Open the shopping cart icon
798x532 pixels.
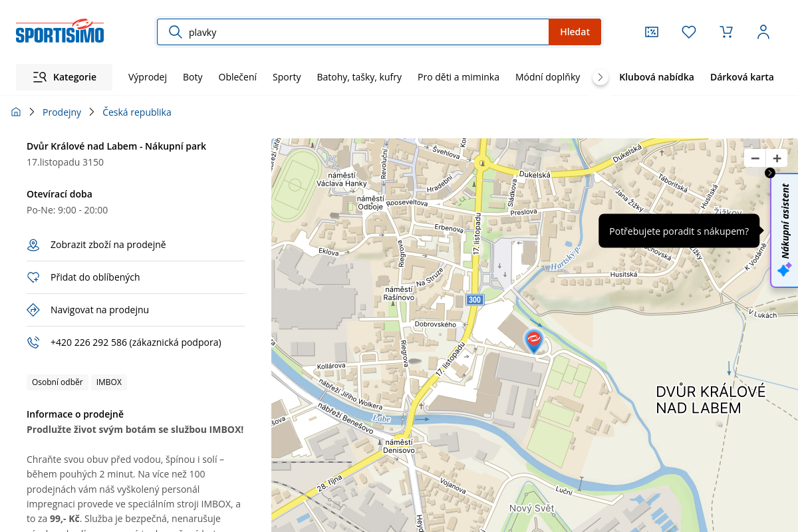pyautogui.click(x=726, y=32)
